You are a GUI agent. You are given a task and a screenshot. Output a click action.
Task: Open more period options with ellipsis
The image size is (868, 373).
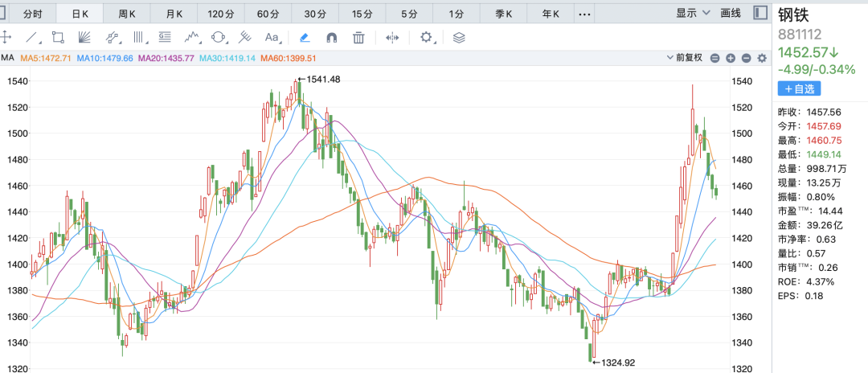[585, 14]
